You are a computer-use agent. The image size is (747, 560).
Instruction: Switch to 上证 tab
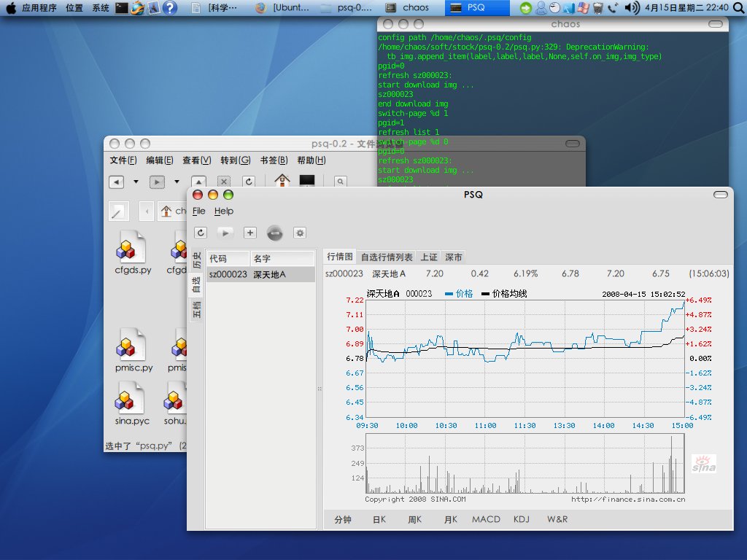428,257
